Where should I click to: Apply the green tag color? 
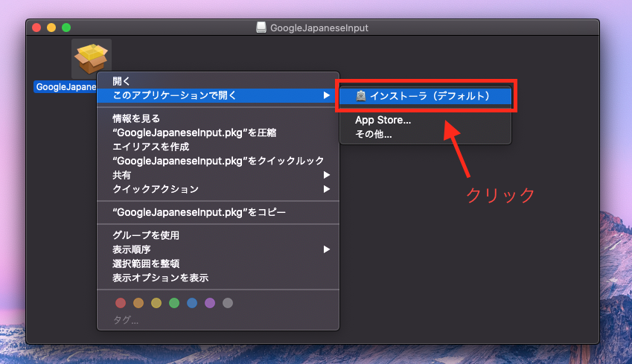pos(174,303)
